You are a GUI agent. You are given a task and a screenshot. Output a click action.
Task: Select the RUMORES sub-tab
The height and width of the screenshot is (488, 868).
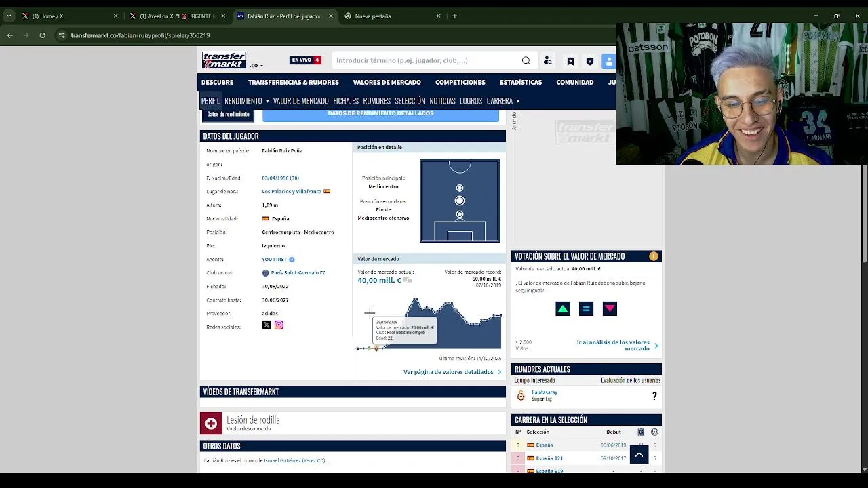click(x=376, y=101)
